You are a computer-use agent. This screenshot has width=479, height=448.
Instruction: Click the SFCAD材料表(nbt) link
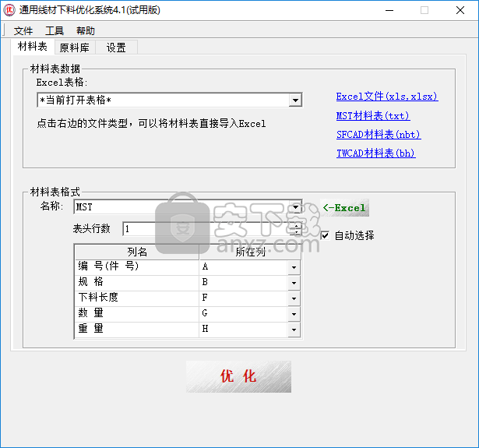pyautogui.click(x=377, y=134)
